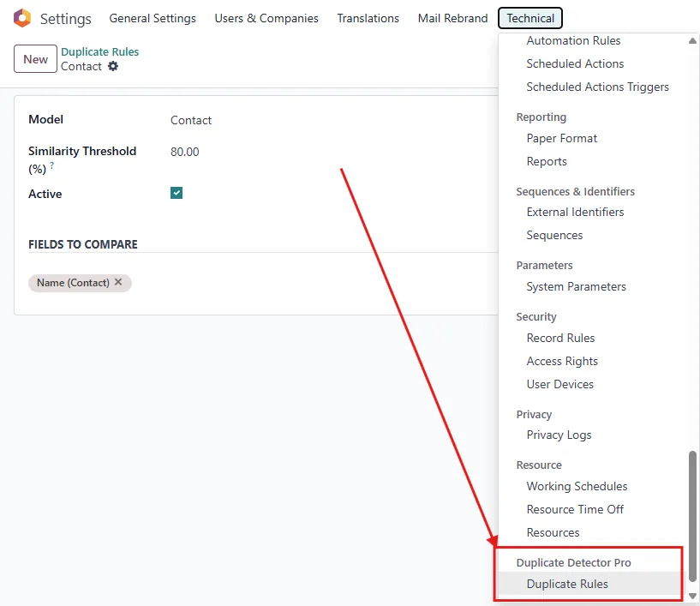Open the Similarity Threshold help tooltip
The image size is (700, 606).
(52, 165)
